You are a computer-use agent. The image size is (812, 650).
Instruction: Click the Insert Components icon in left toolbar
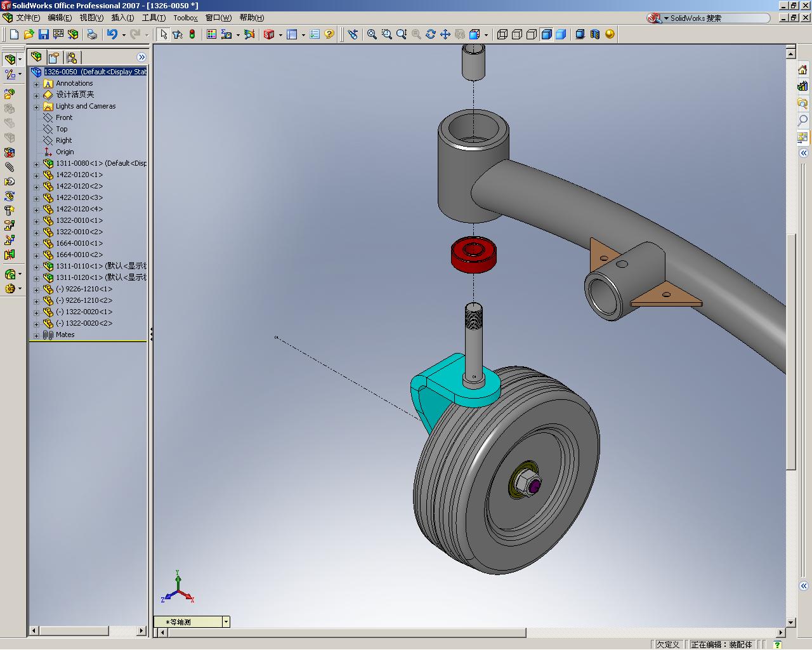click(10, 94)
